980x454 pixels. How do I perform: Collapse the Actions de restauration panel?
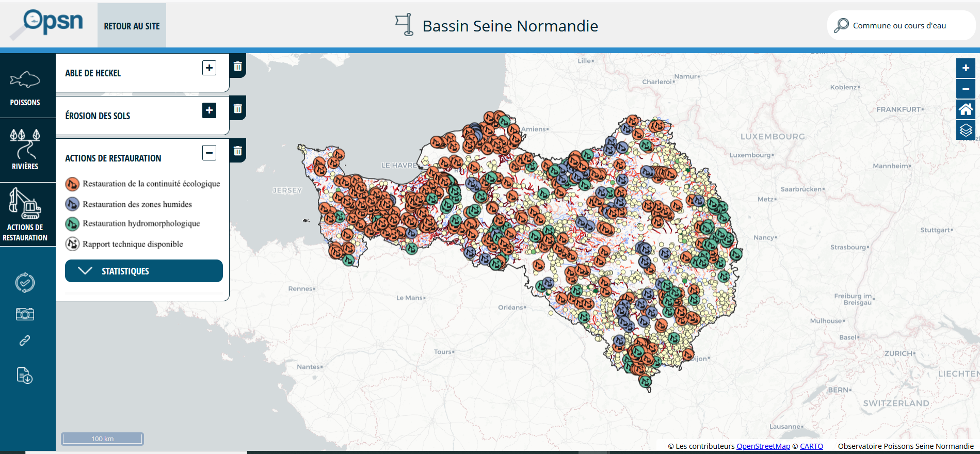(209, 153)
